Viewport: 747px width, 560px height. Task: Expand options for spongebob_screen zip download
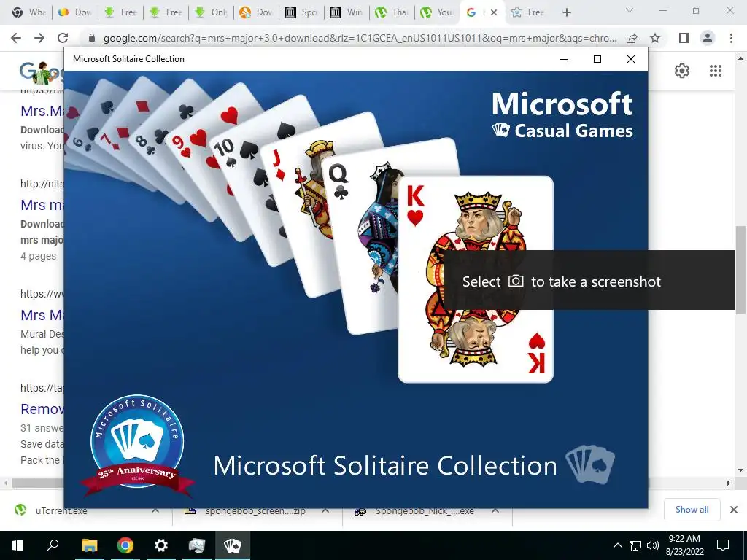[x=325, y=510]
